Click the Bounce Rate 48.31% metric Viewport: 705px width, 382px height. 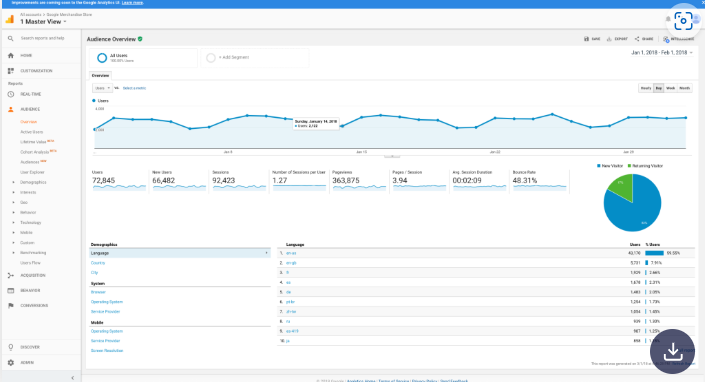[540, 181]
